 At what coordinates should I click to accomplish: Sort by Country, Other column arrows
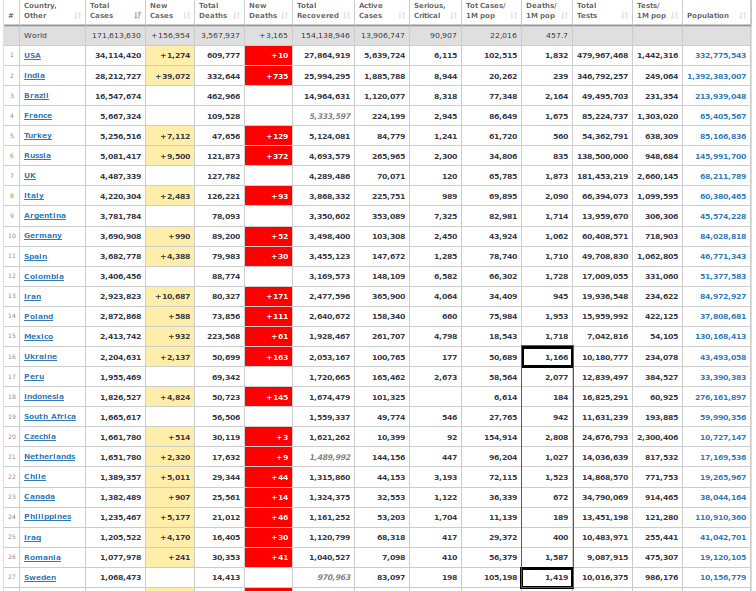(78, 15)
